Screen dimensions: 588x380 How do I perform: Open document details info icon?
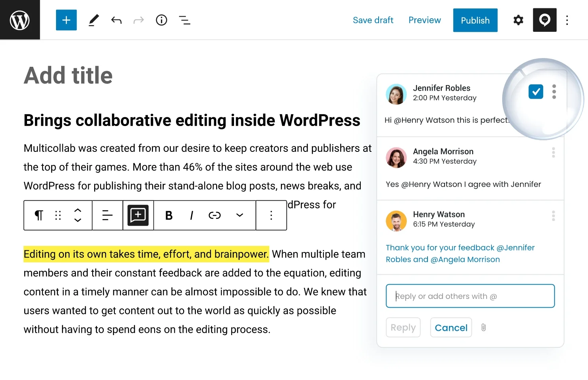pyautogui.click(x=161, y=20)
